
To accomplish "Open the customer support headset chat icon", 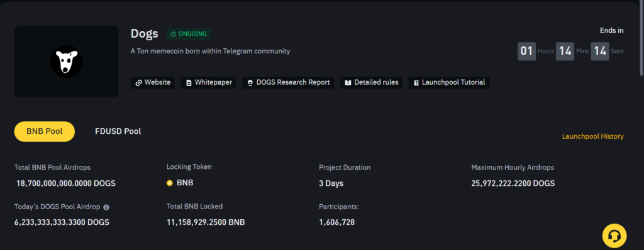I will 614,236.
